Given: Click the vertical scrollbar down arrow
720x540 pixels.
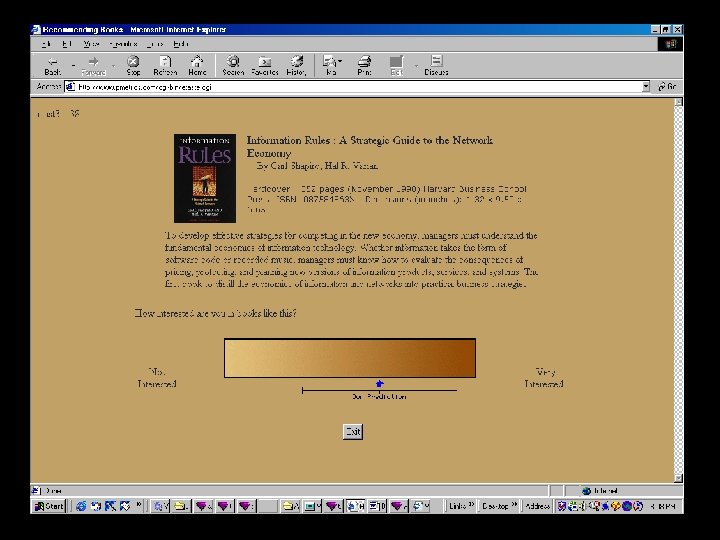Looking at the screenshot, I should point(679,478).
